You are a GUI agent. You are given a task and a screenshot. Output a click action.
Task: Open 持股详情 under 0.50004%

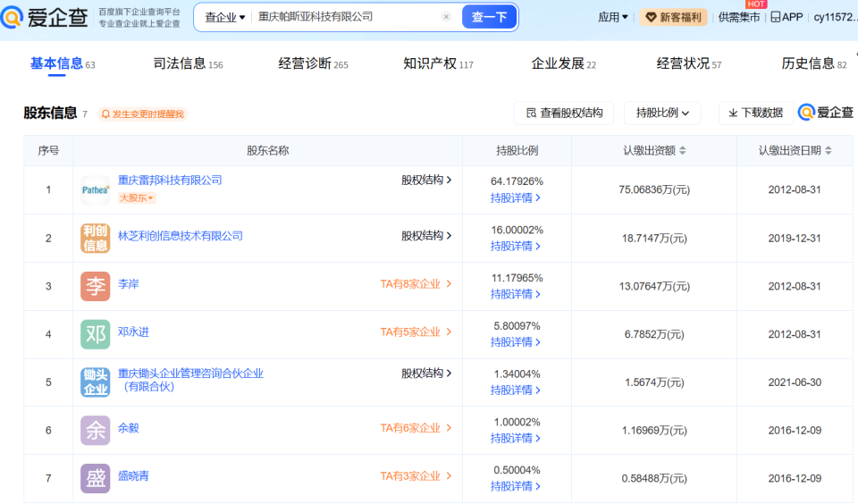(x=516, y=486)
